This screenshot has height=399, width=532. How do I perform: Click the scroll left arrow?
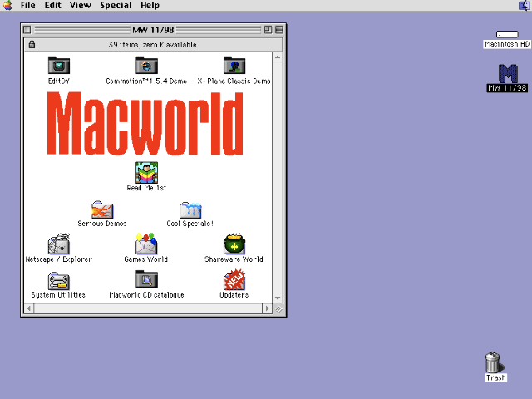[x=29, y=308]
